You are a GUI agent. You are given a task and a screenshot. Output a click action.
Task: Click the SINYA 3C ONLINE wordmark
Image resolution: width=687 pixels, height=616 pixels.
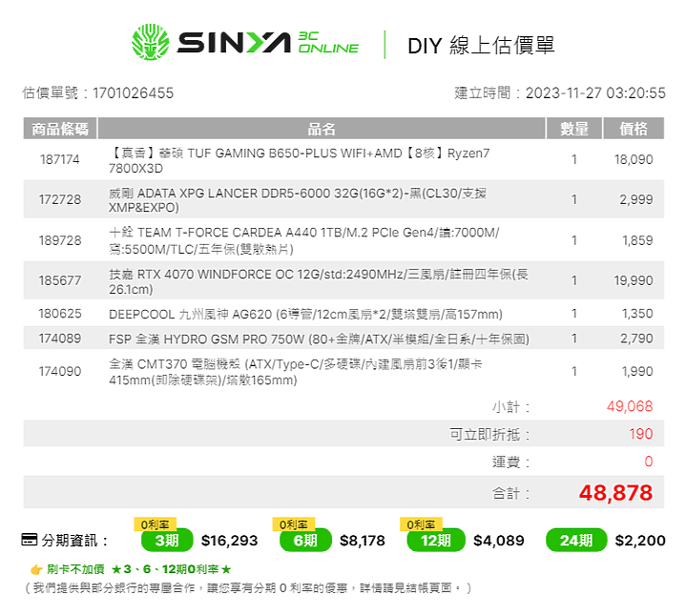(268, 43)
